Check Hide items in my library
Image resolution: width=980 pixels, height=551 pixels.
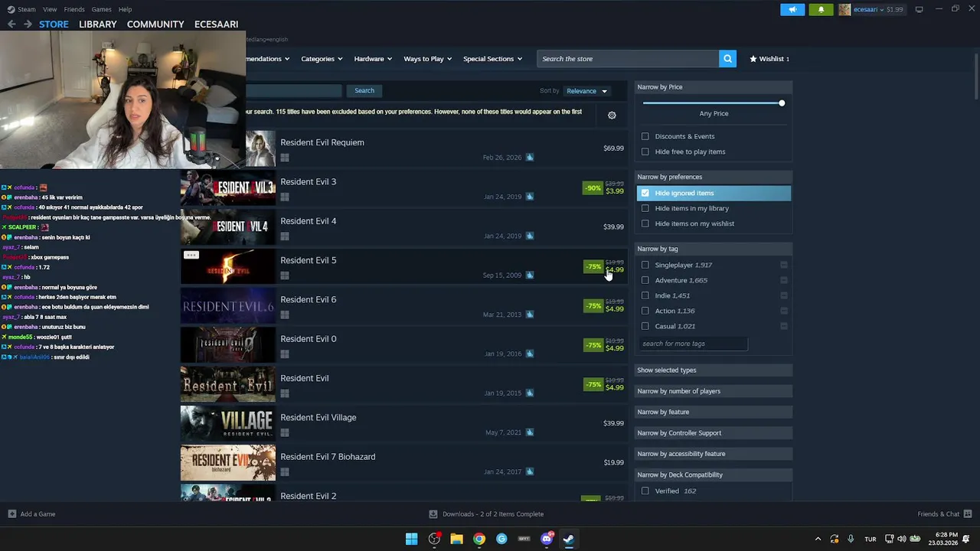pos(645,208)
